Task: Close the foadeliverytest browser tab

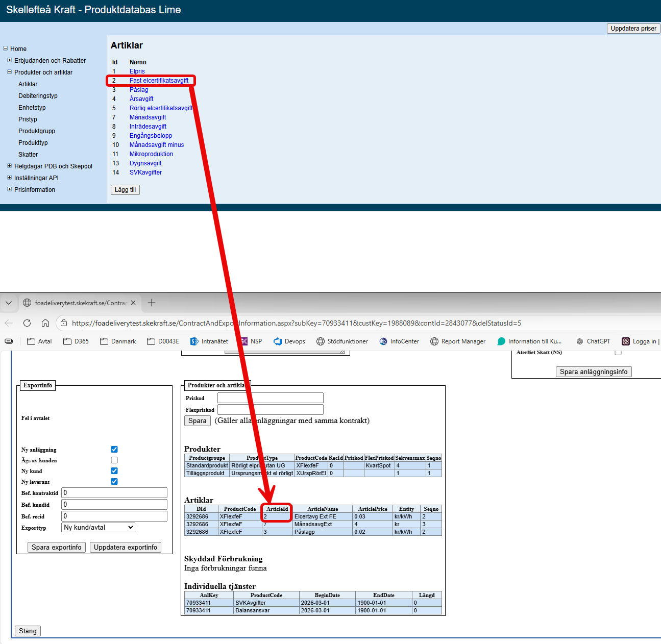Action: 133,303
